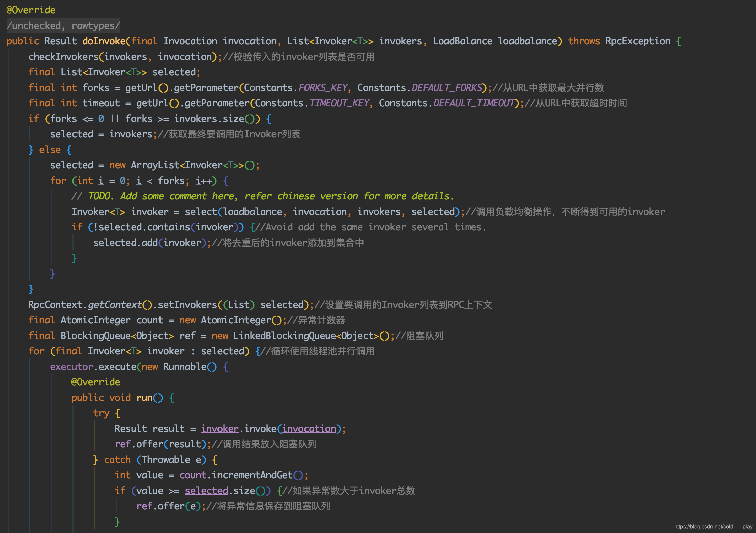Click the doInvoke method name
This screenshot has width=756, height=533.
[104, 41]
